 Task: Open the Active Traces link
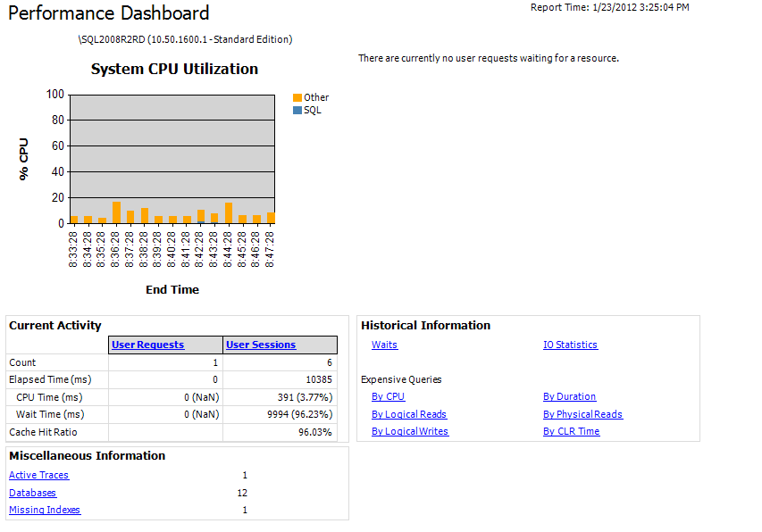coord(38,476)
